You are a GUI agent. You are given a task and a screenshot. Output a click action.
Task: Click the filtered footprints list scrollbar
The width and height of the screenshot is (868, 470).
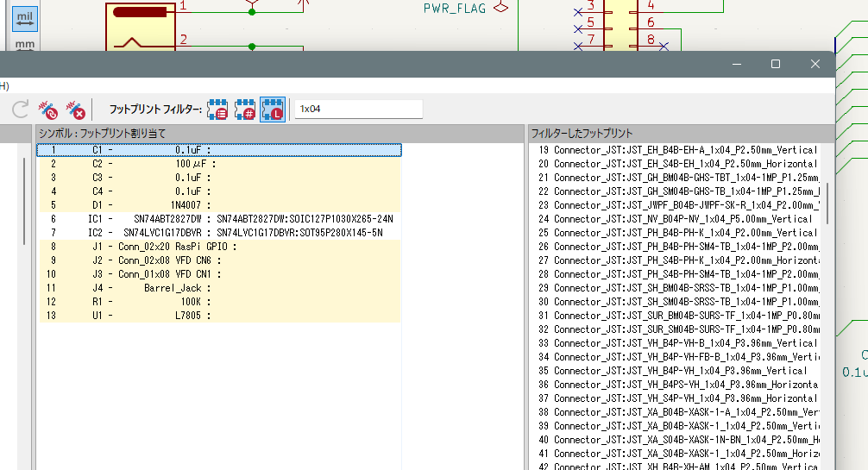click(x=828, y=204)
